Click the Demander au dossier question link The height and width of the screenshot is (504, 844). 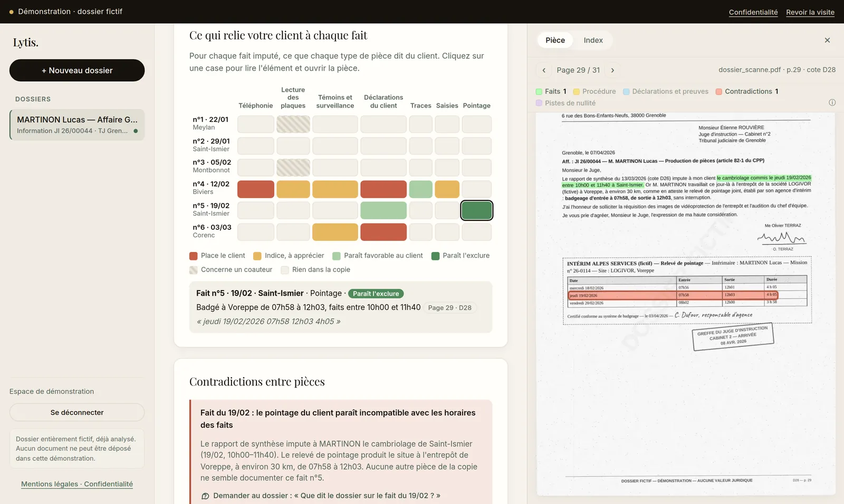(327, 496)
